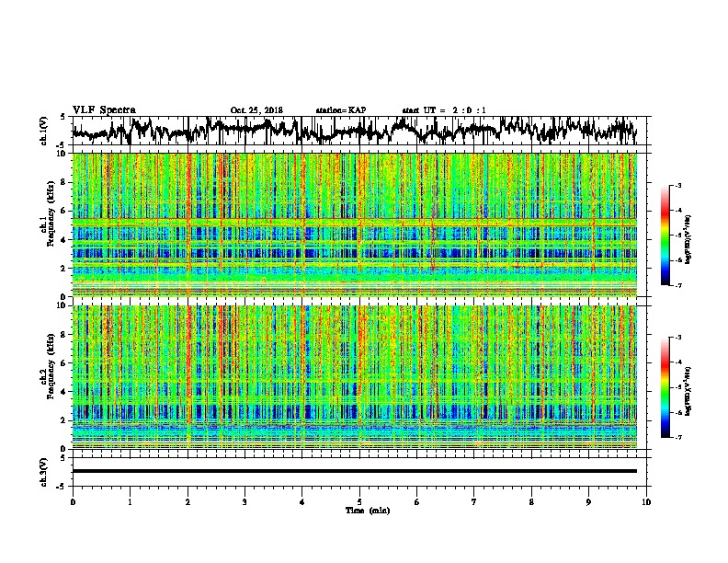Click the thick black ch.3 voltage line

(355, 471)
